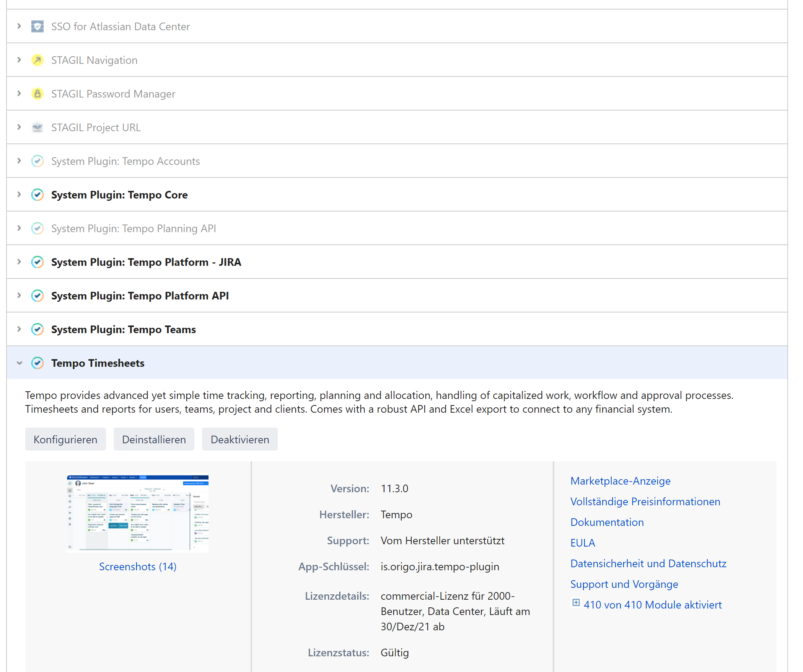The image size is (803, 672).
Task: Expand the Tempo Planning API row
Action: tap(19, 228)
